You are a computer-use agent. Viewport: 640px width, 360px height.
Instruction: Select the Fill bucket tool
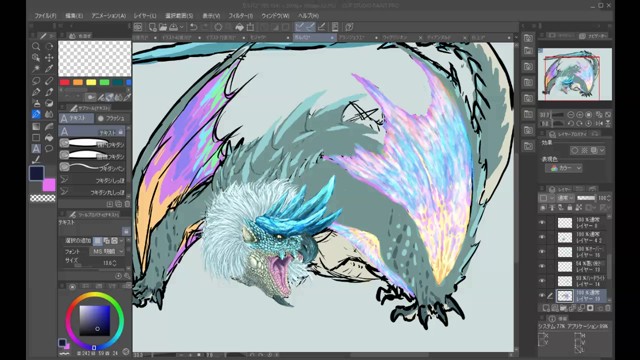click(x=49, y=138)
